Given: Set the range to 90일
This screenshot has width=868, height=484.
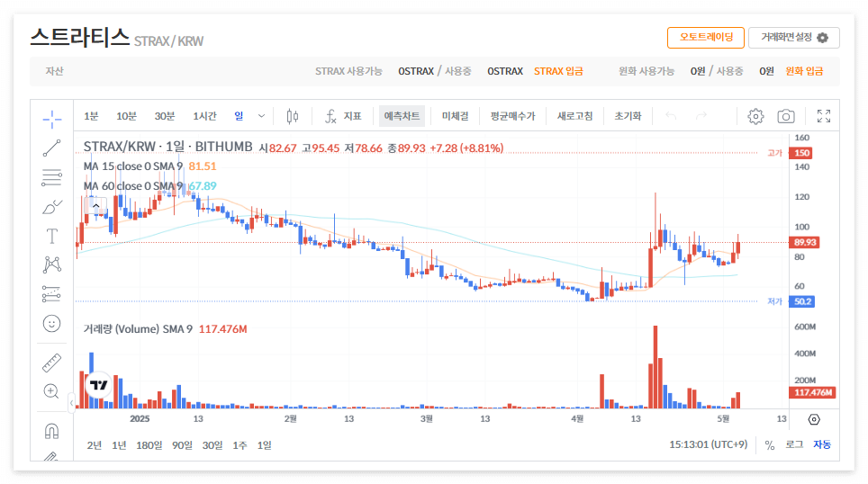Looking at the screenshot, I should point(182,445).
